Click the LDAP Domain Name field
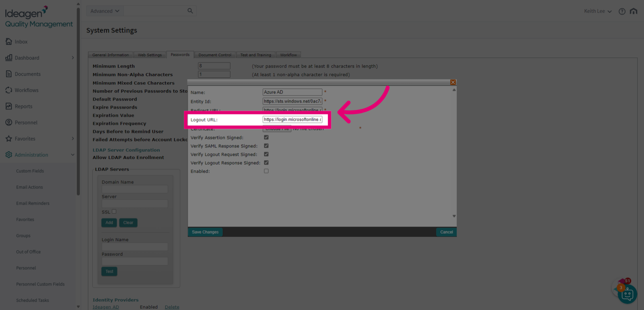 135,189
